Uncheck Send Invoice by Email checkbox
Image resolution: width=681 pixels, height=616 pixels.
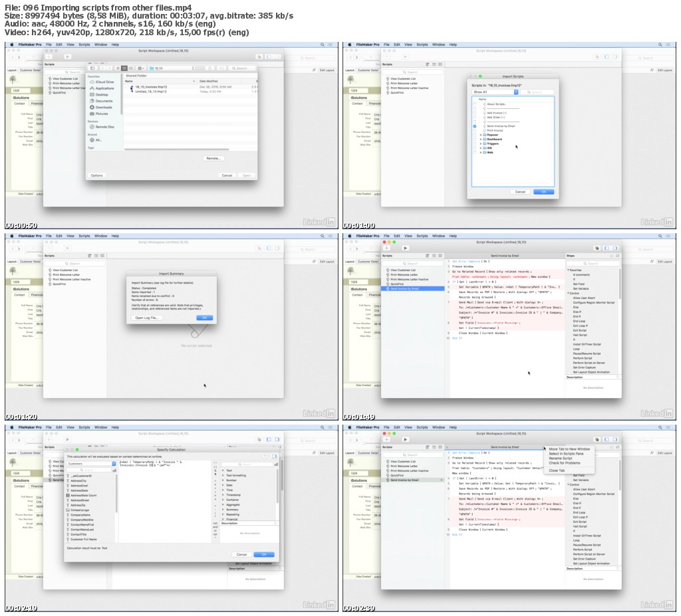click(x=474, y=126)
